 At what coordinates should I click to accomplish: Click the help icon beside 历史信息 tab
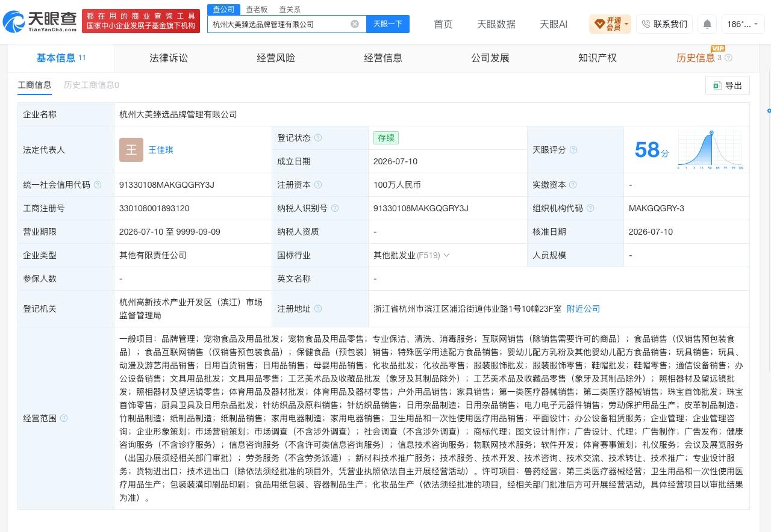(728, 58)
